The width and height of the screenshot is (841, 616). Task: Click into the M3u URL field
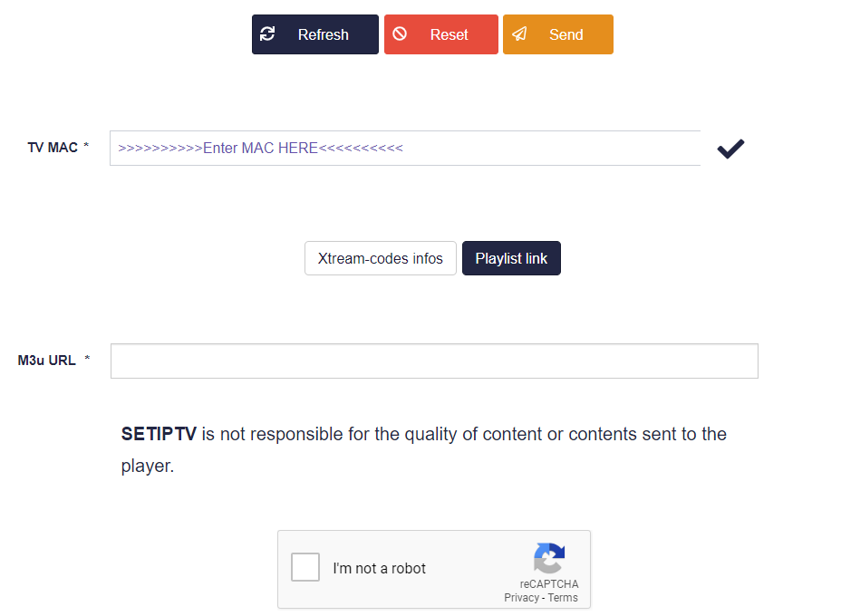434,361
